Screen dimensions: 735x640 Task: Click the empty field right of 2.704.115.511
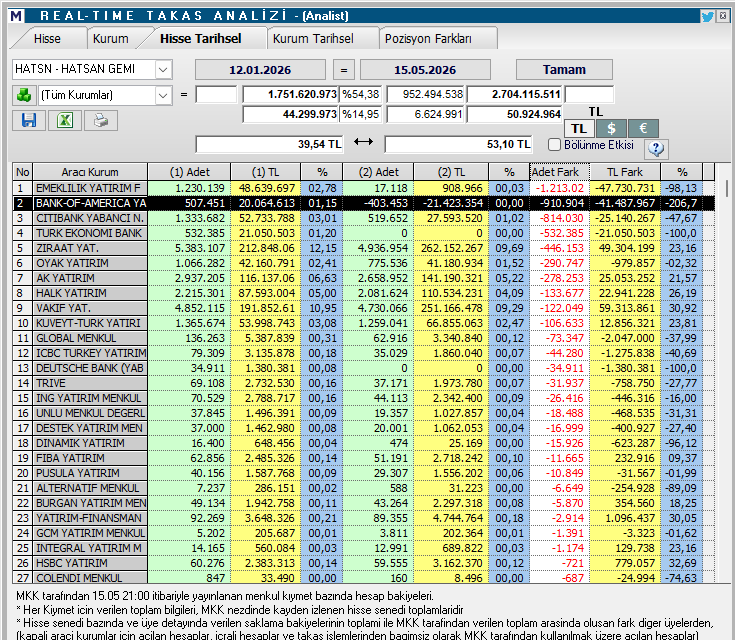click(589, 95)
